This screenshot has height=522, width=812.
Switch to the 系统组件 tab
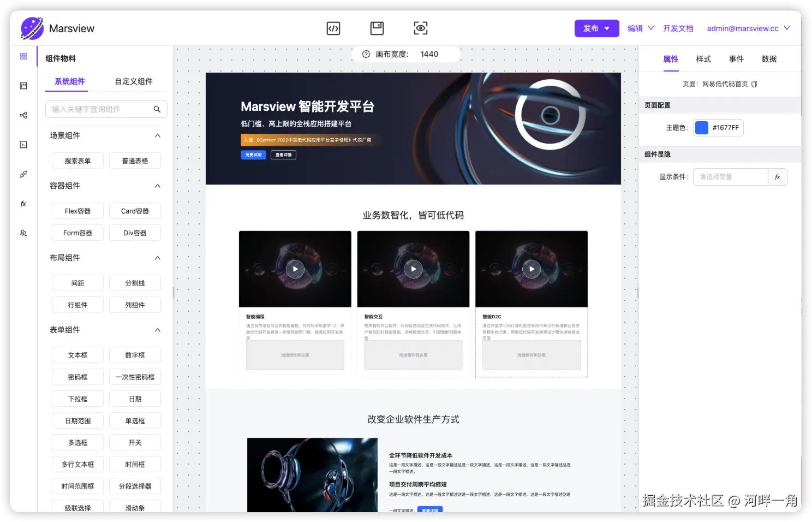pyautogui.click(x=70, y=81)
